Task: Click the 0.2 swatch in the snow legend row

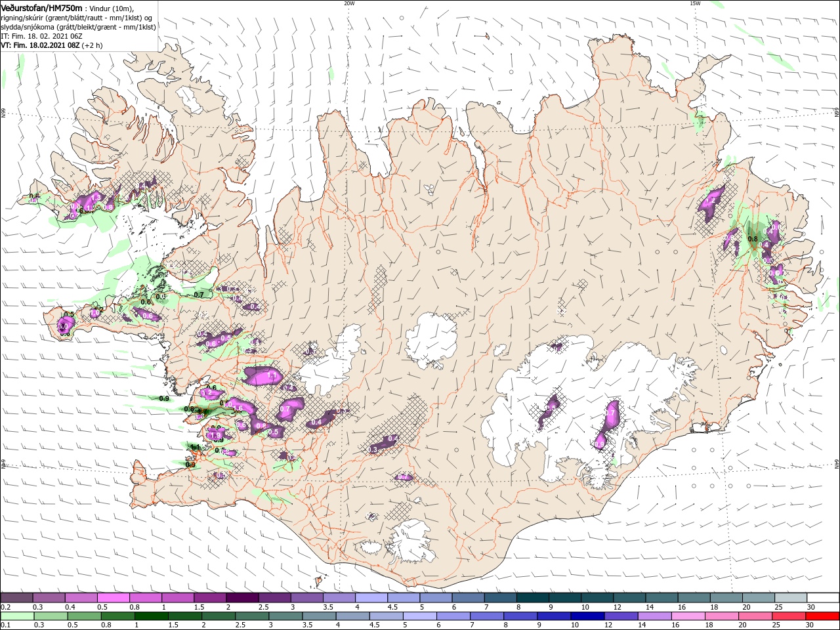Action: tap(16, 598)
